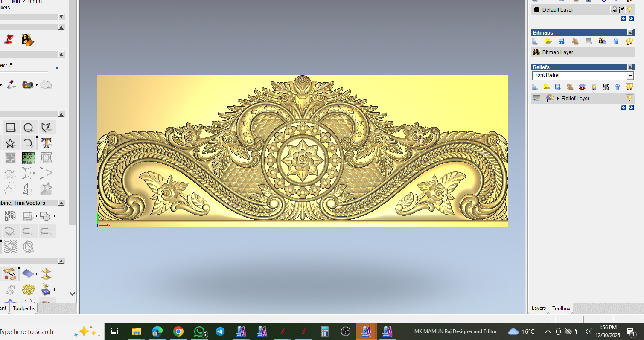Click the red desk lamp lights icon
Viewport: 644px width, 340px height.
coord(9,40)
